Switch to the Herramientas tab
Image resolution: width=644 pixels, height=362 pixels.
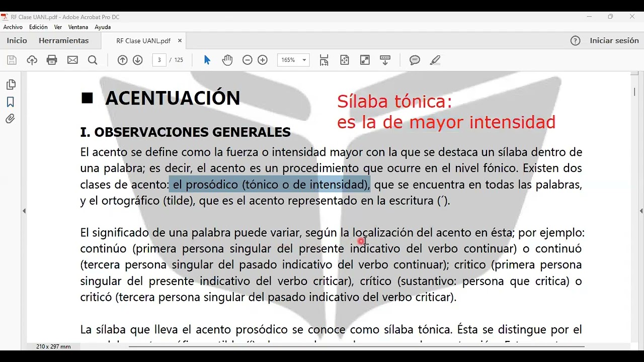click(64, 41)
